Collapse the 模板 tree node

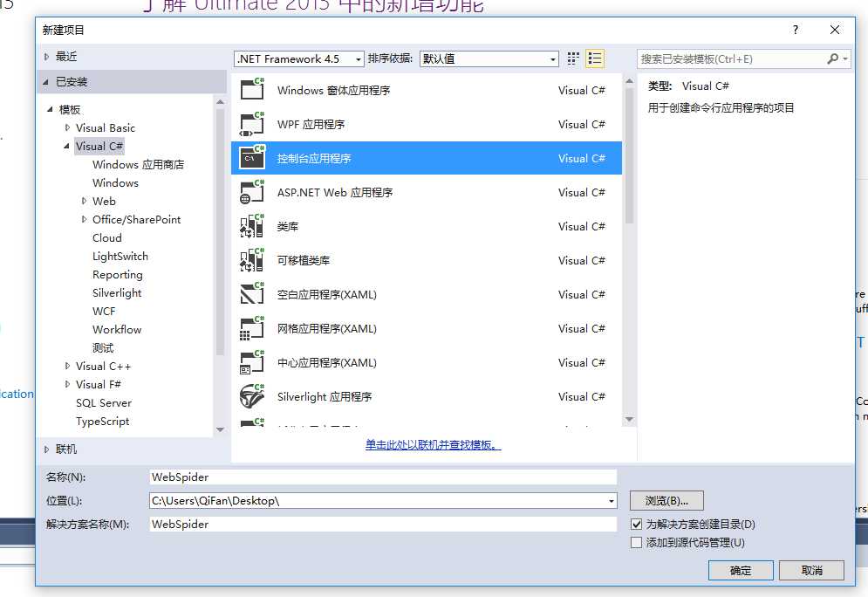point(50,109)
